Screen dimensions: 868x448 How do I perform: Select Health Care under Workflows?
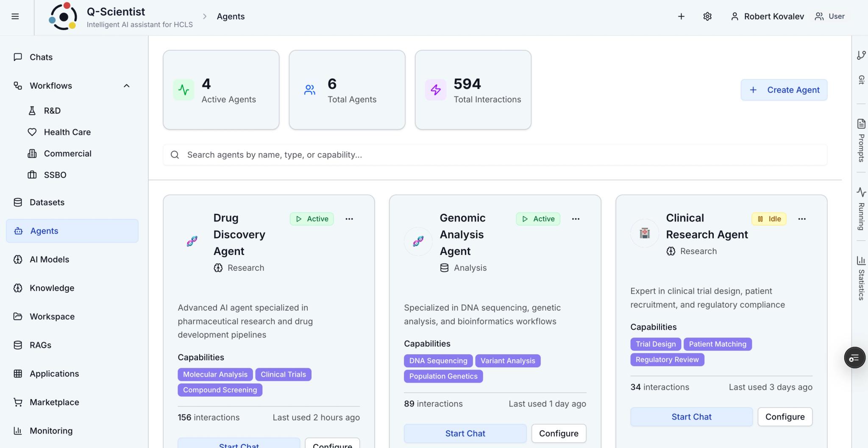67,132
